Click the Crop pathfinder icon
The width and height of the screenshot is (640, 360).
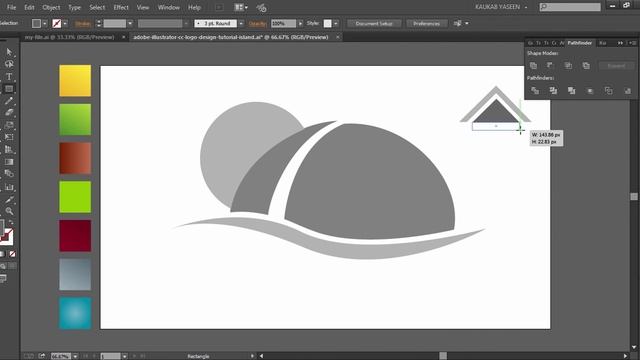pos(590,91)
